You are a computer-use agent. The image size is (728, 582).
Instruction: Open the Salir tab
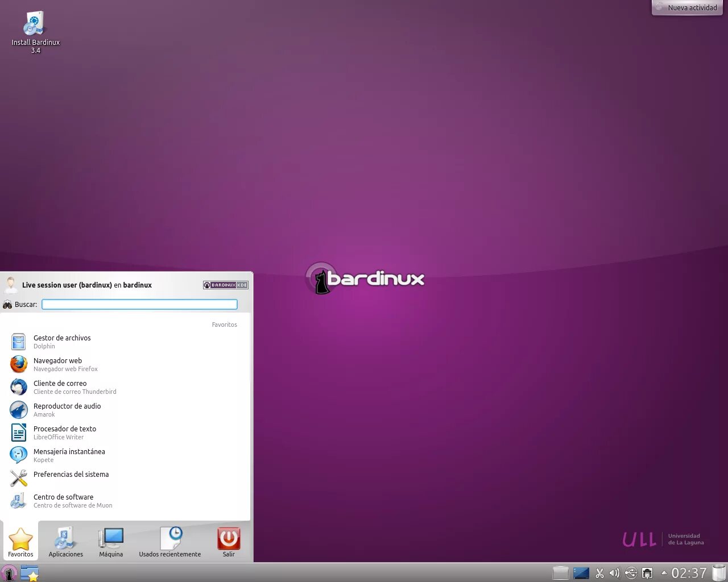tap(229, 542)
